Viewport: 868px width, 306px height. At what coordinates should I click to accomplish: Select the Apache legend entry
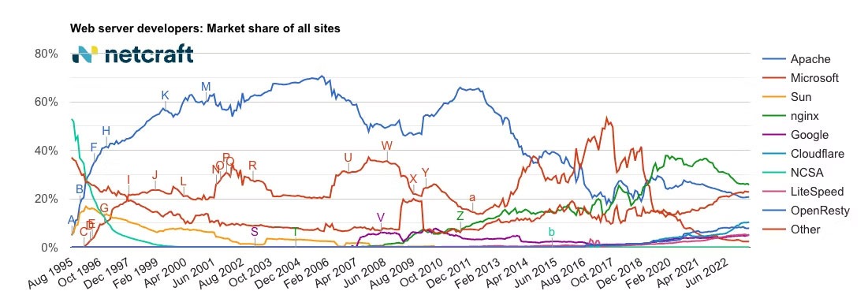pyautogui.click(x=796, y=59)
